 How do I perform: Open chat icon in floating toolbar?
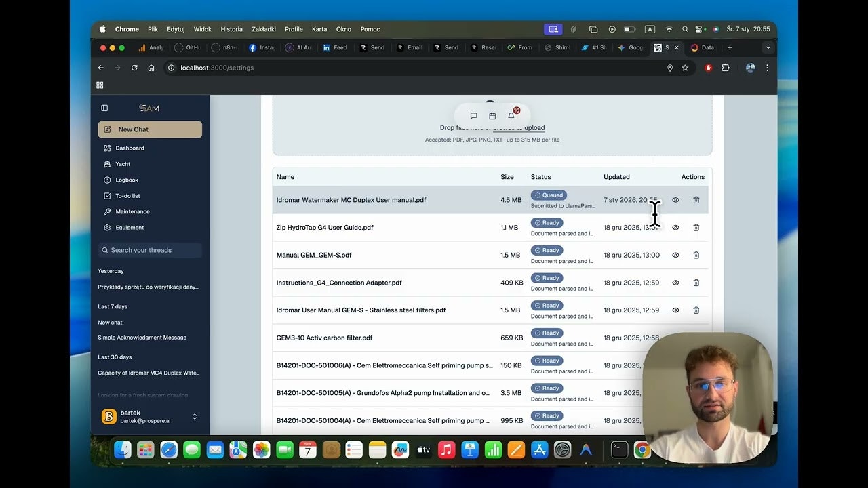point(473,116)
